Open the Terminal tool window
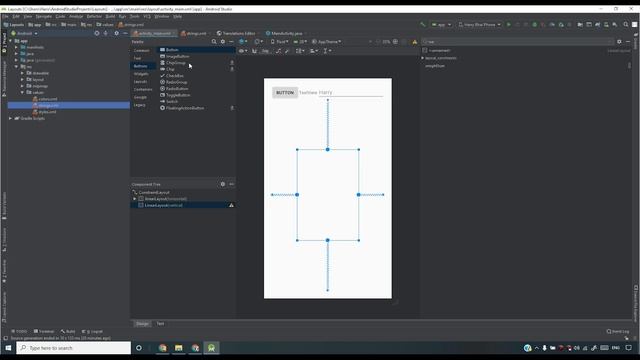Viewport: 640px width, 360px height. (x=44, y=331)
